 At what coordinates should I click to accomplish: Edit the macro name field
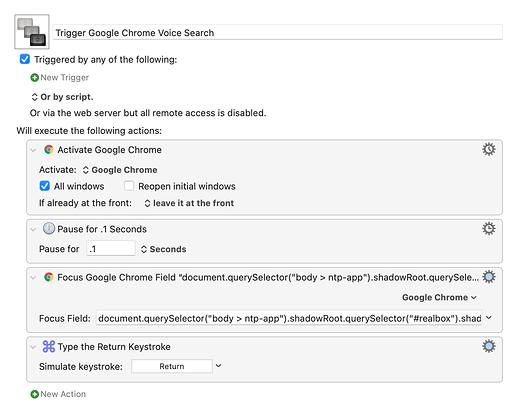[277, 33]
